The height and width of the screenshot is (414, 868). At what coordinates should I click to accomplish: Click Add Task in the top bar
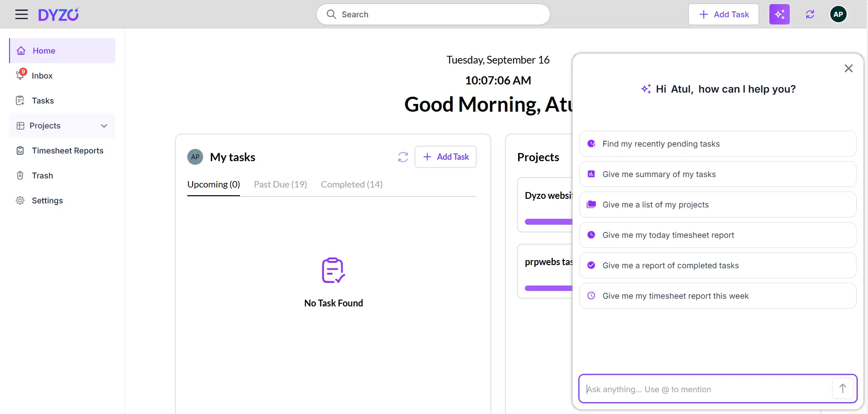[723, 15]
